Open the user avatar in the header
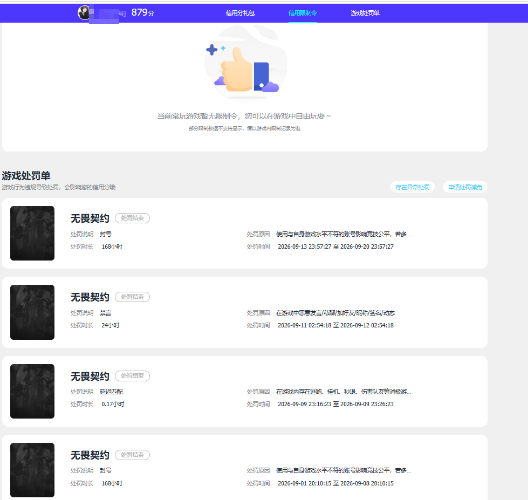The width and height of the screenshot is (528, 500). 84,13
